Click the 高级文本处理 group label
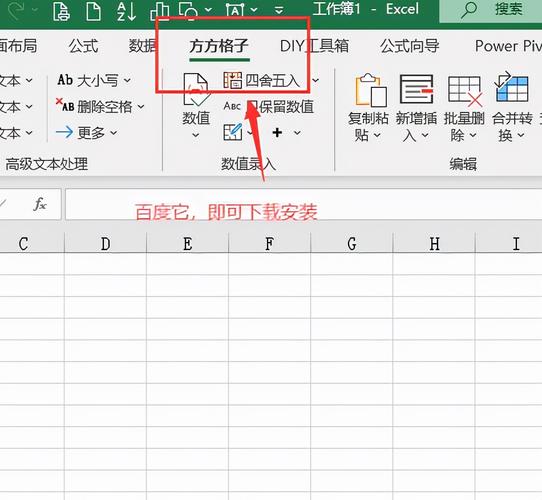 47,164
